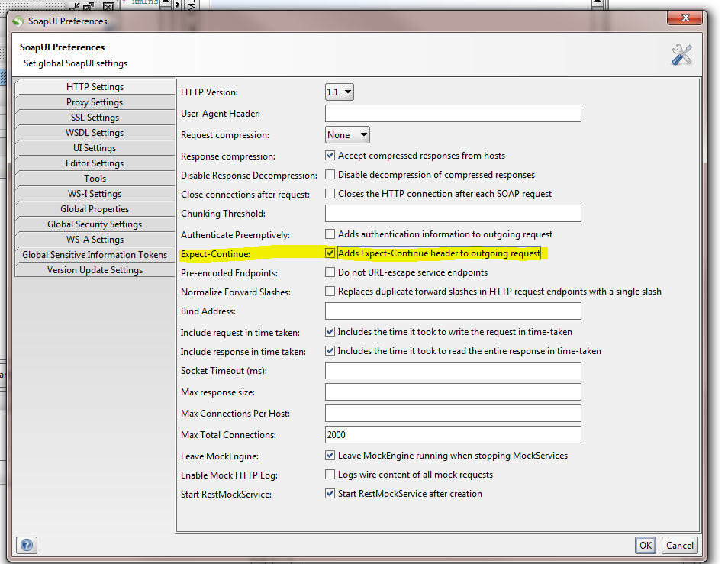
Task: Uncheck Start RestMockService after creation
Action: pos(330,494)
